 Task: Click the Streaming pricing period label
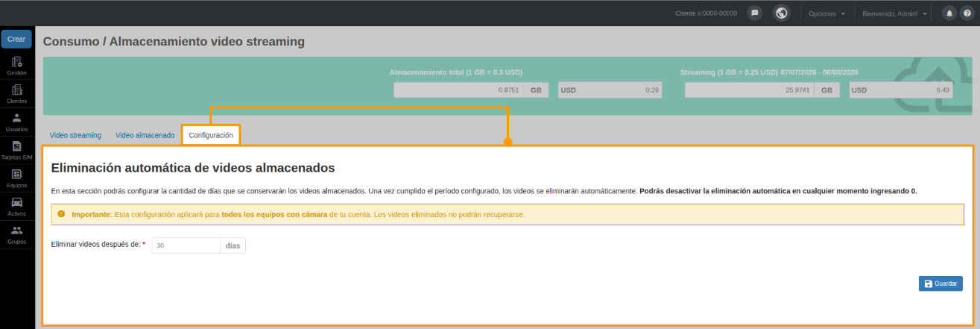pyautogui.click(x=770, y=72)
